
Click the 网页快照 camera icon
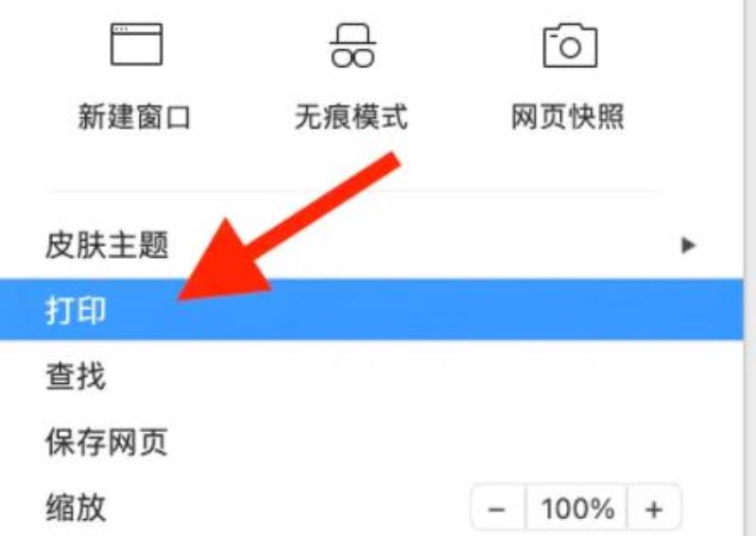(570, 45)
